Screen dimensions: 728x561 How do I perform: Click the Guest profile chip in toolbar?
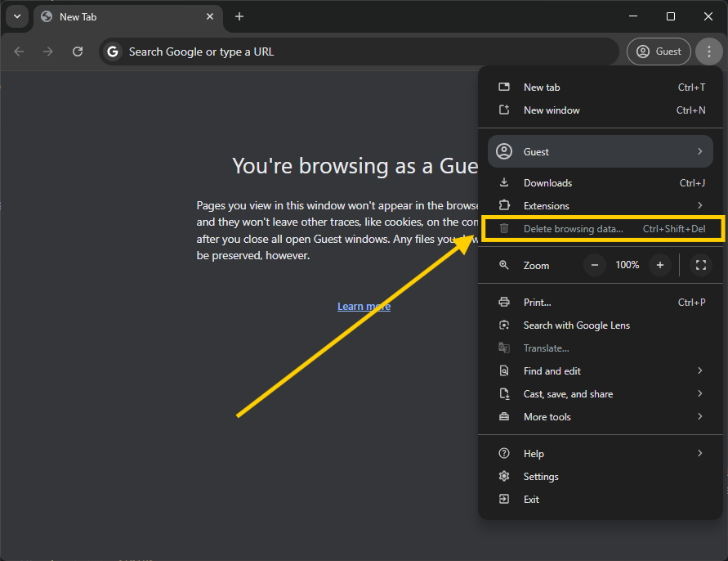(x=659, y=52)
